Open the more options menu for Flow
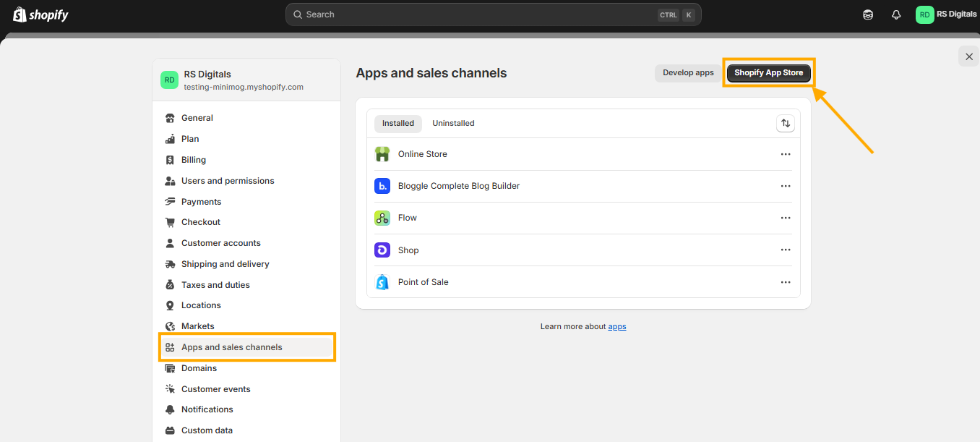 pyautogui.click(x=786, y=218)
